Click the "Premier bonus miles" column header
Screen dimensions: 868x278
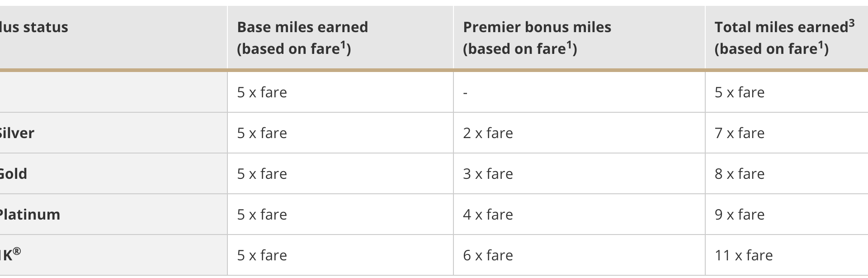(537, 27)
